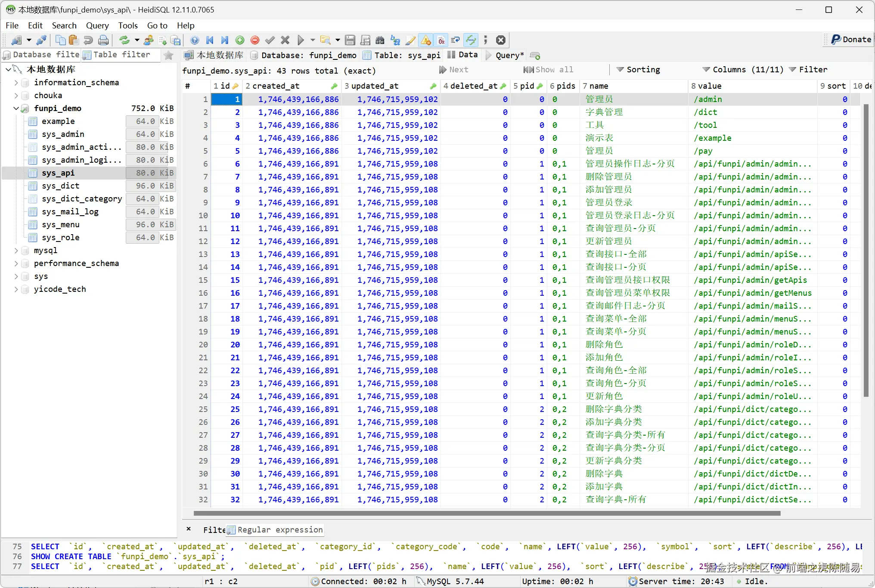Click the Run query play icon
Image resolution: width=875 pixels, height=588 pixels.
(301, 40)
